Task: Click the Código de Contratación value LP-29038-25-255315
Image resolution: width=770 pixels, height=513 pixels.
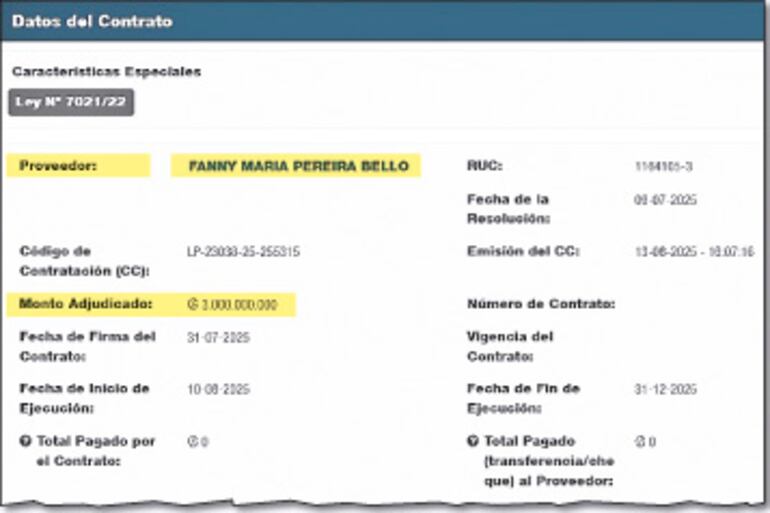Action: pos(243,252)
